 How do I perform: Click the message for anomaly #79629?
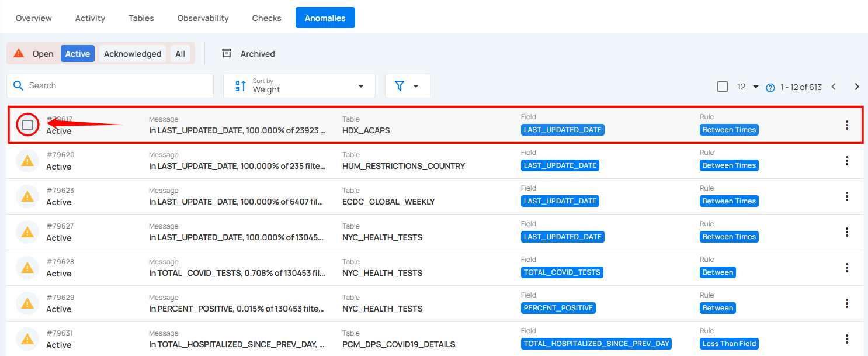click(237, 309)
